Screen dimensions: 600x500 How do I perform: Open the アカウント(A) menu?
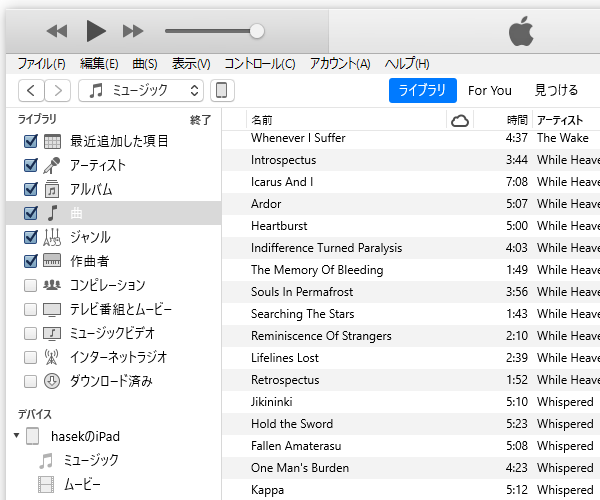[340, 64]
